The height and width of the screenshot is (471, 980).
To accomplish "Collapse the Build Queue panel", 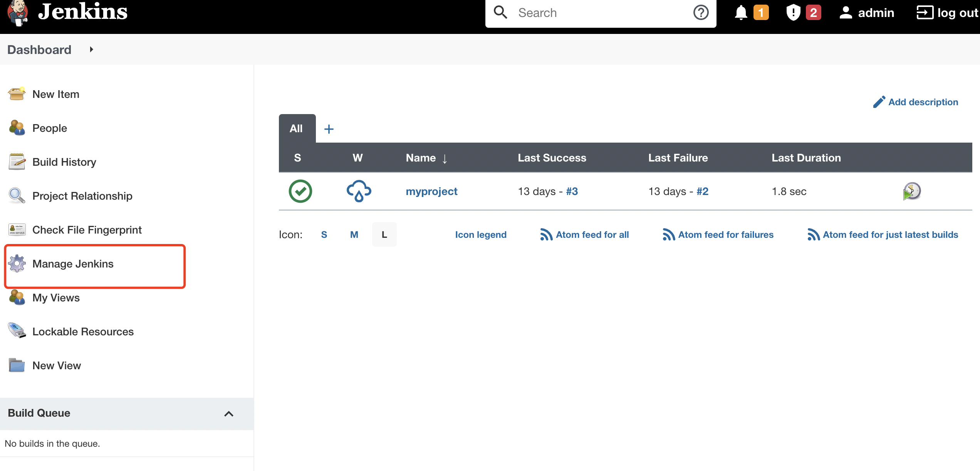I will click(x=229, y=414).
